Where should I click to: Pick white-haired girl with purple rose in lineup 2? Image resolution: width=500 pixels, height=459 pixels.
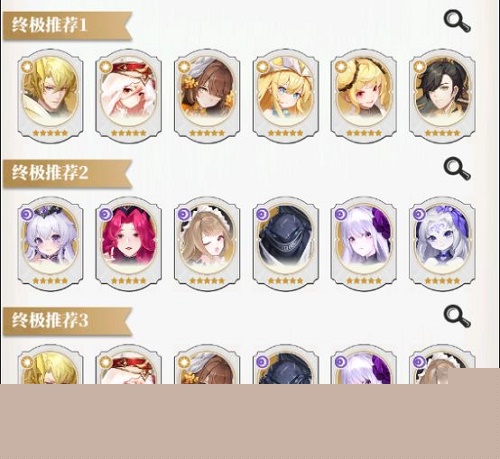[364, 244]
